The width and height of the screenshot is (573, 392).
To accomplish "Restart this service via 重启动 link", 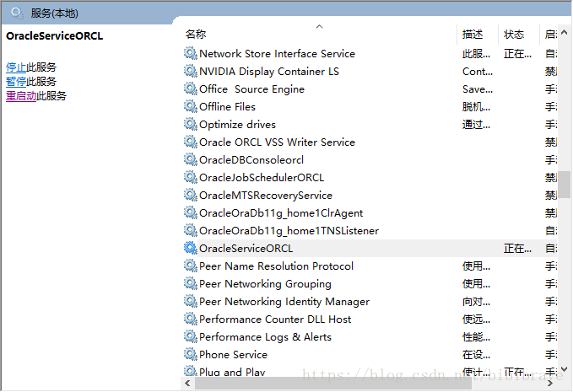I will 21,96.
